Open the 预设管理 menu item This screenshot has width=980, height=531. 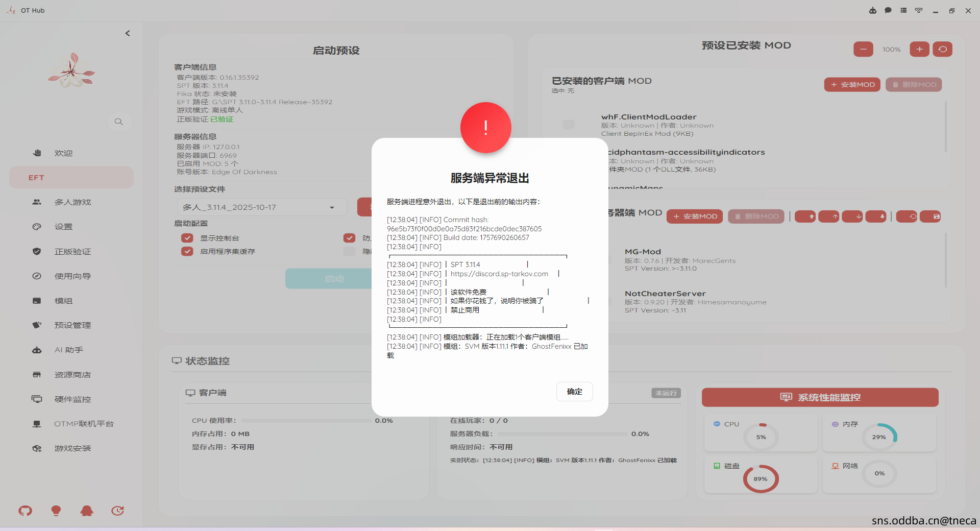point(72,325)
